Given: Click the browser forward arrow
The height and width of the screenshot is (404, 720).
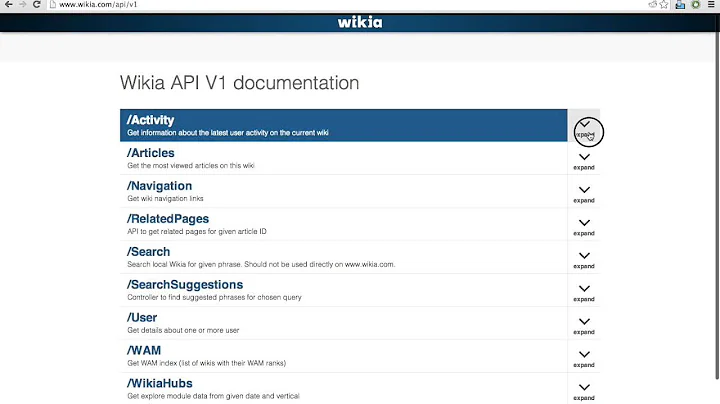Looking at the screenshot, I should pos(22,5).
